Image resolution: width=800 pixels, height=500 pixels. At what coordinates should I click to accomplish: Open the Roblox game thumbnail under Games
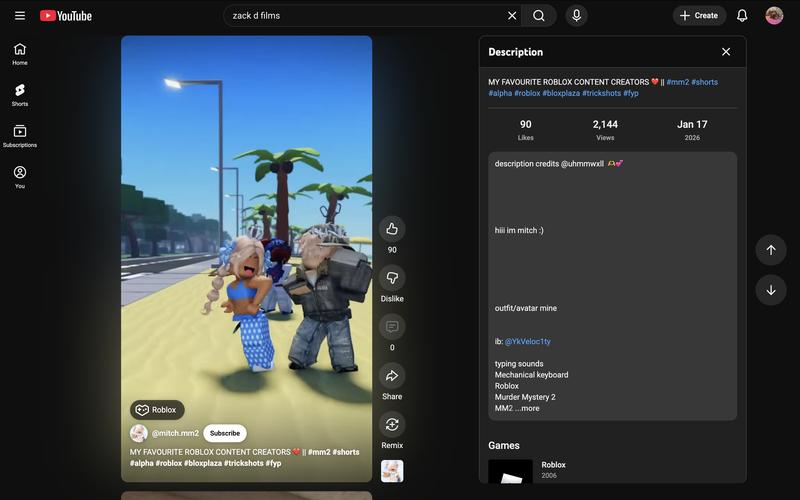[x=510, y=471]
